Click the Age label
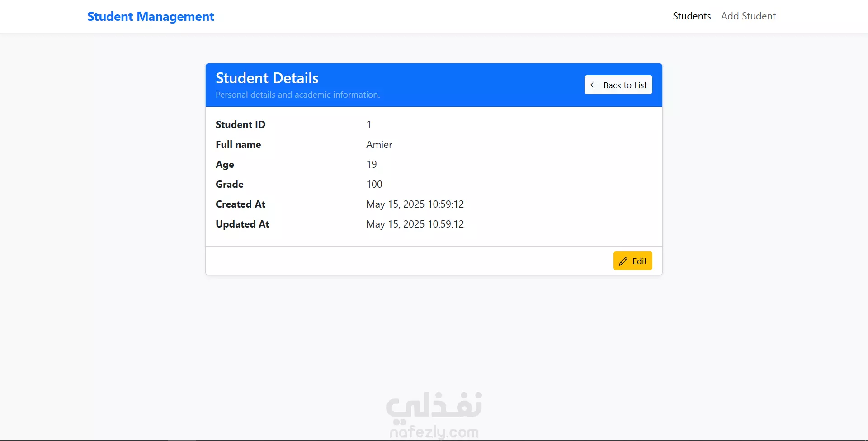 [x=225, y=164]
